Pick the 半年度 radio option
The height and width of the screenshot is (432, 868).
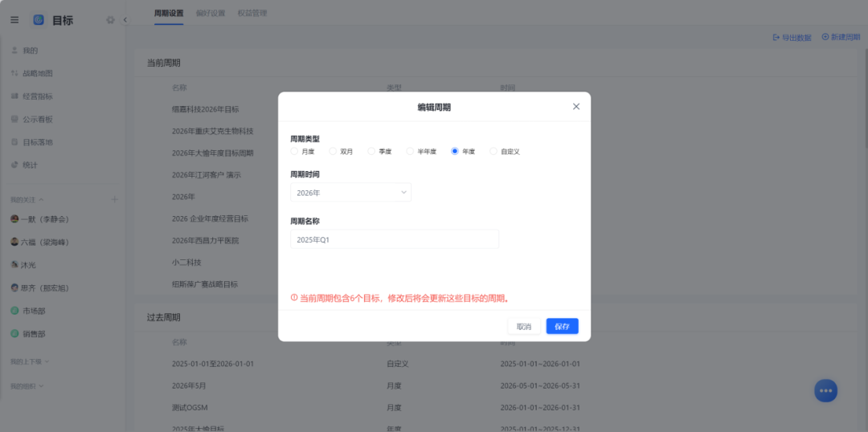pyautogui.click(x=410, y=151)
